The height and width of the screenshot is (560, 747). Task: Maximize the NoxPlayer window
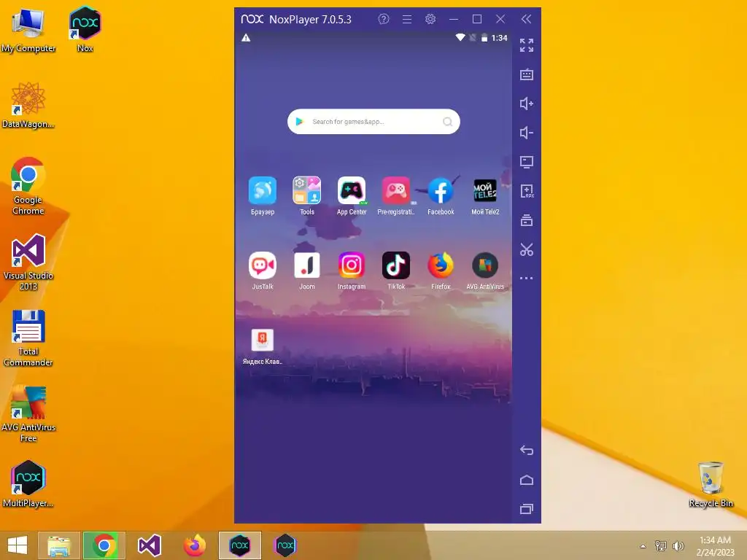click(477, 19)
